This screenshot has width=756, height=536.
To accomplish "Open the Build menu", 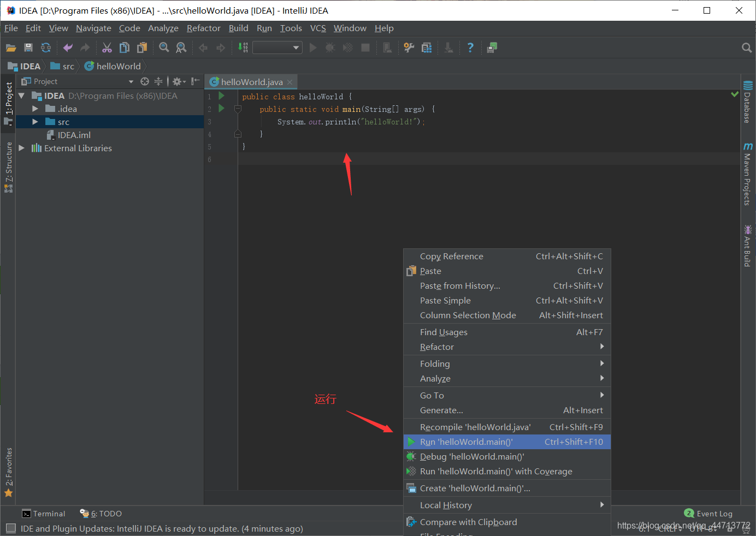I will pos(238,28).
